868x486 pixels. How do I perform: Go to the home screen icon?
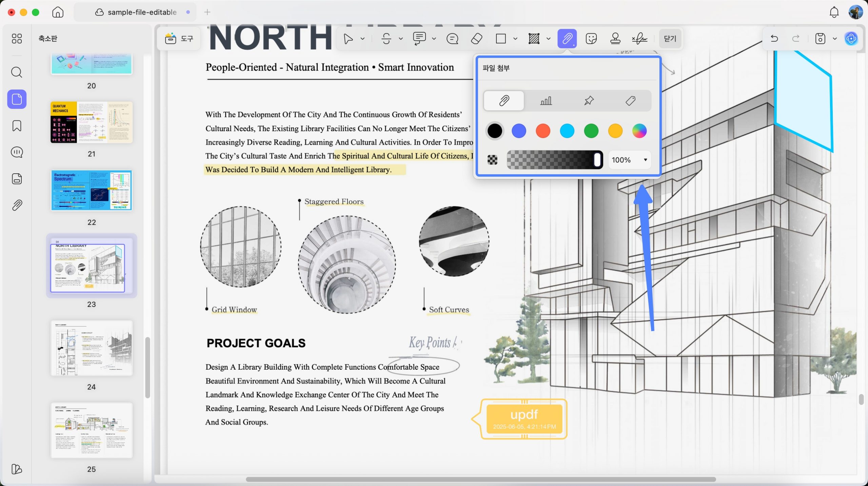[58, 12]
